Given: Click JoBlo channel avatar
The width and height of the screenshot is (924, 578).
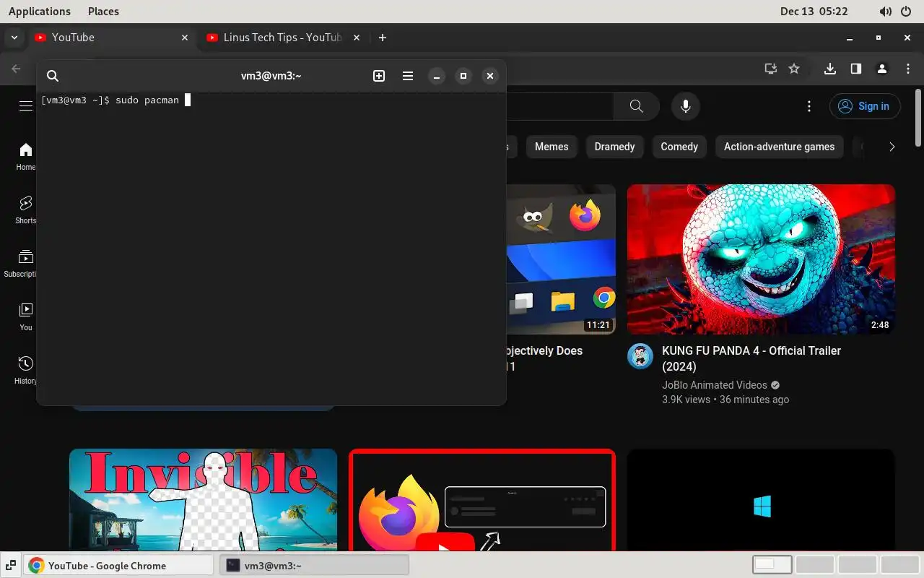Looking at the screenshot, I should pos(640,356).
